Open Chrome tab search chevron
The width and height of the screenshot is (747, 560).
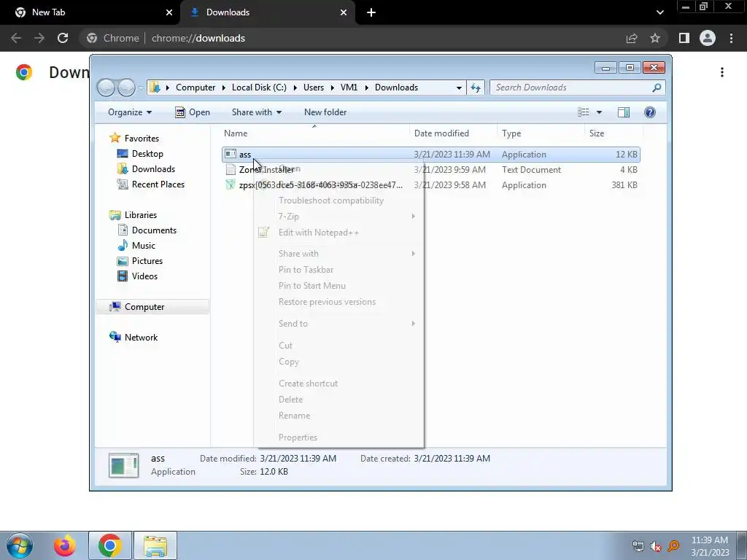pyautogui.click(x=659, y=12)
